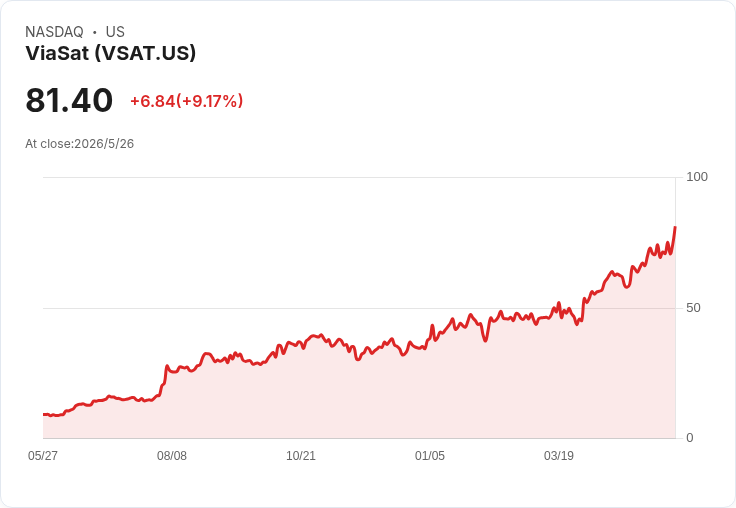Click the 0 label on the y-axis

pos(690,438)
